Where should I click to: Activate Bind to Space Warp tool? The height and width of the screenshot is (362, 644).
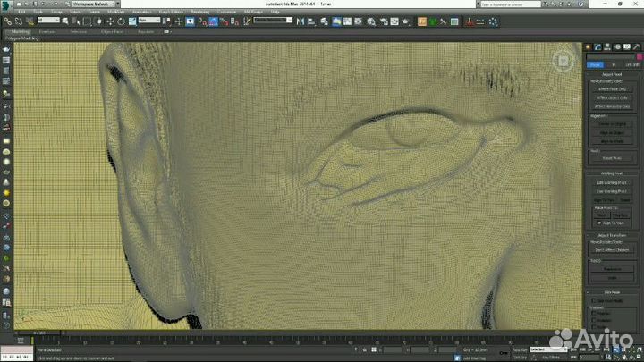click(x=30, y=21)
